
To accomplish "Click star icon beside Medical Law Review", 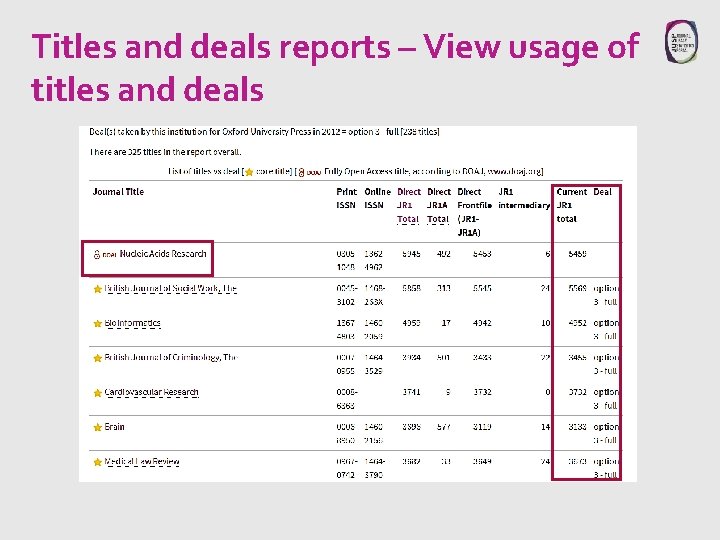I will [x=97, y=462].
